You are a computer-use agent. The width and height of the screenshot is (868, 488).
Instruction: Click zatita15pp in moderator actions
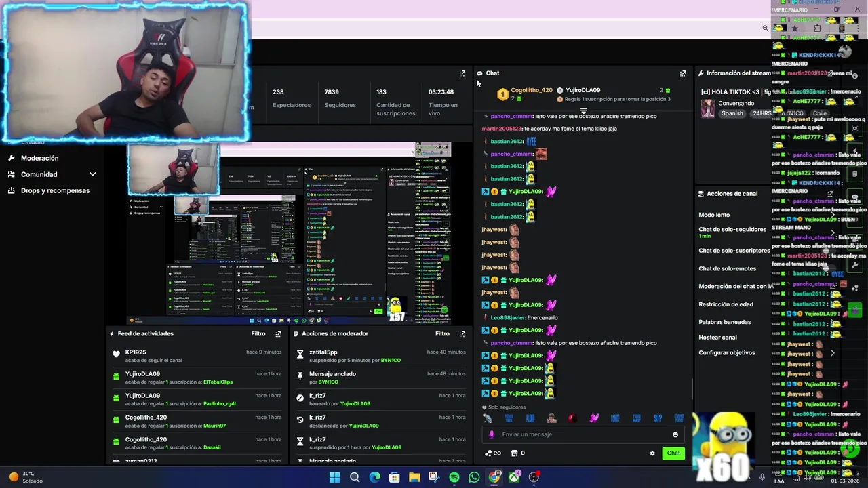click(323, 352)
